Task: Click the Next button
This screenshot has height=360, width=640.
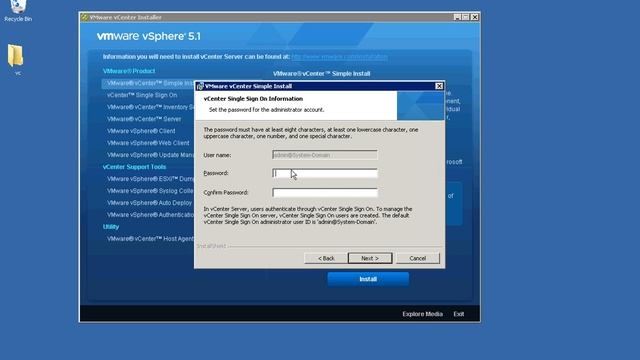Action: 370,258
